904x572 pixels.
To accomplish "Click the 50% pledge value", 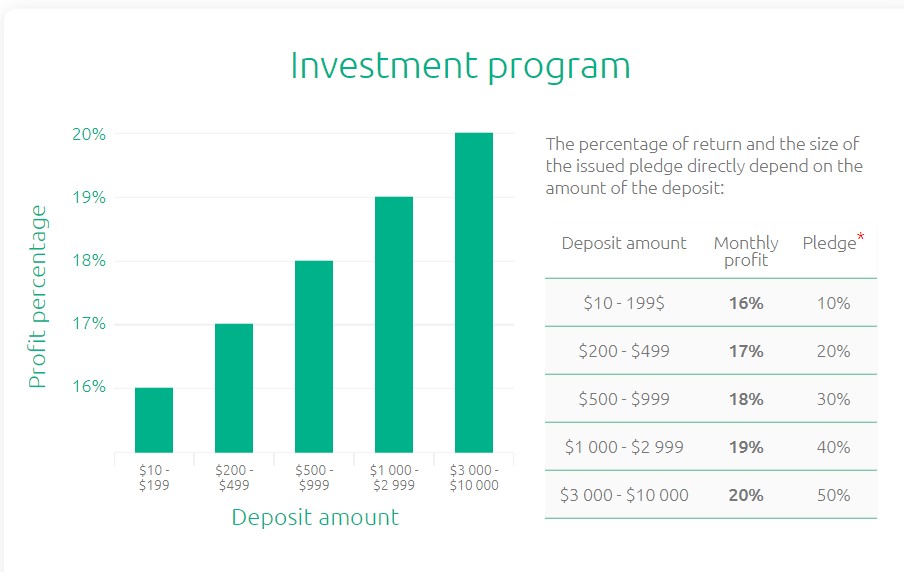I will pos(834,495).
